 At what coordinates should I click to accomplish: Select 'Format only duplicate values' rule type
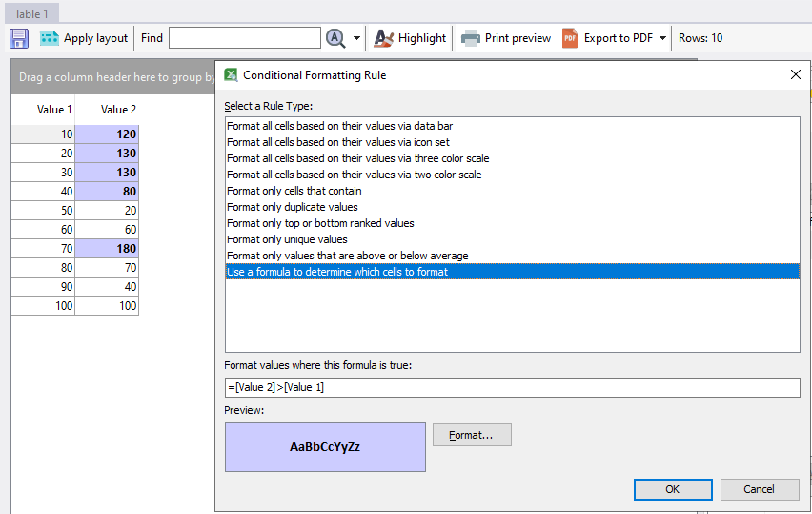[292, 207]
